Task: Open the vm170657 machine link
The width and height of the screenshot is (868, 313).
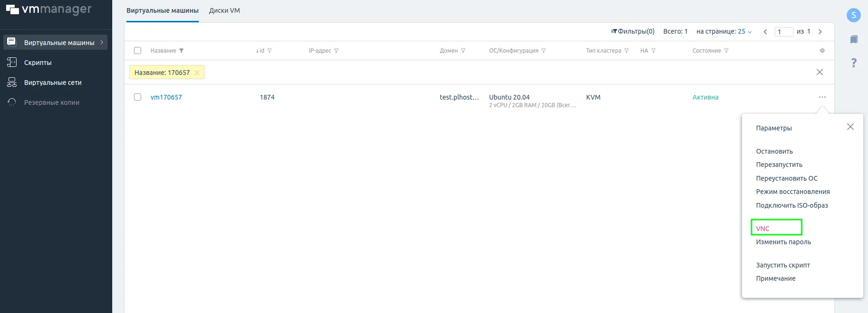Action: coord(166,97)
